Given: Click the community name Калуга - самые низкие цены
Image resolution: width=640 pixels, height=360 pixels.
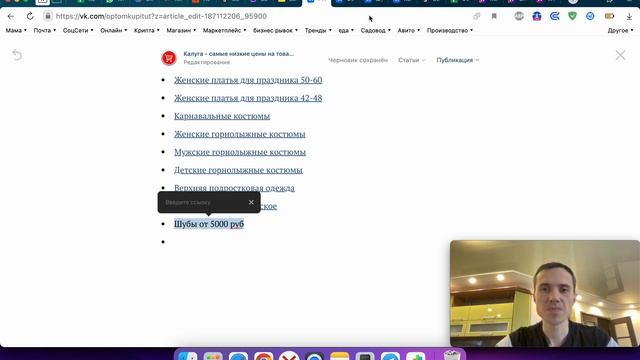Looking at the screenshot, I should pyautogui.click(x=238, y=54).
